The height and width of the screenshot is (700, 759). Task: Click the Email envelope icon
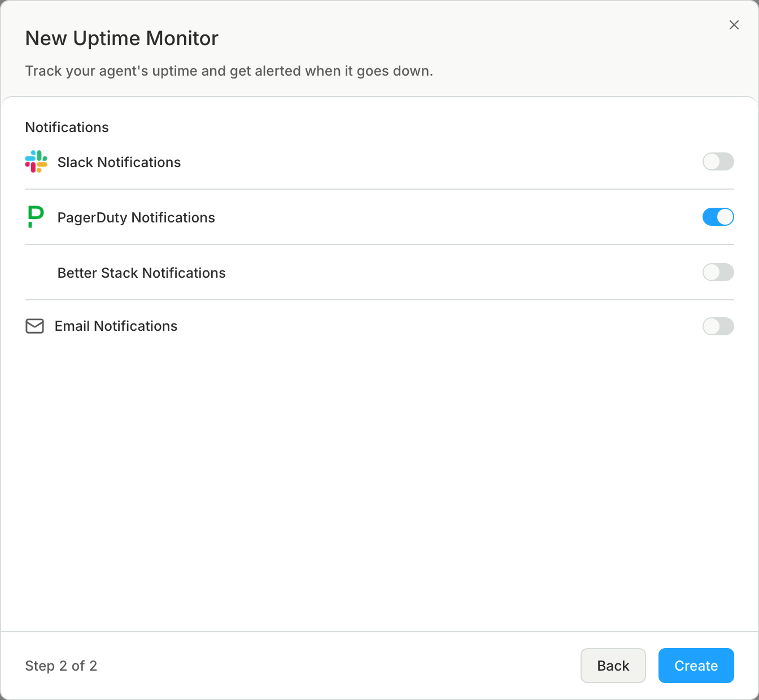(x=35, y=326)
